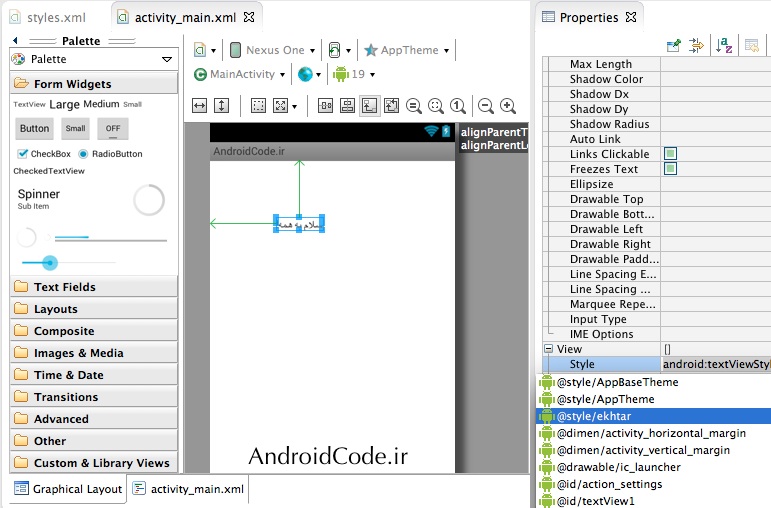Image resolution: width=771 pixels, height=508 pixels.
Task: Expand the Text Fields palette category
Action: (x=65, y=287)
